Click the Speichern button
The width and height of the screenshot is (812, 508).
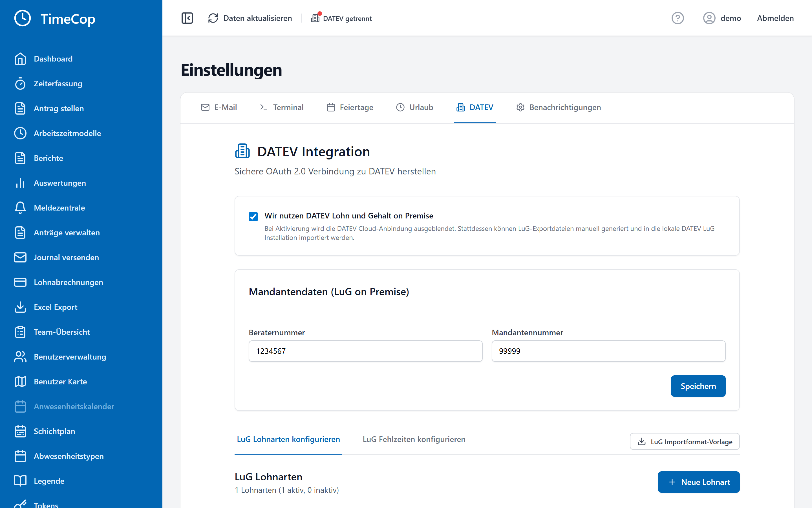click(x=698, y=386)
